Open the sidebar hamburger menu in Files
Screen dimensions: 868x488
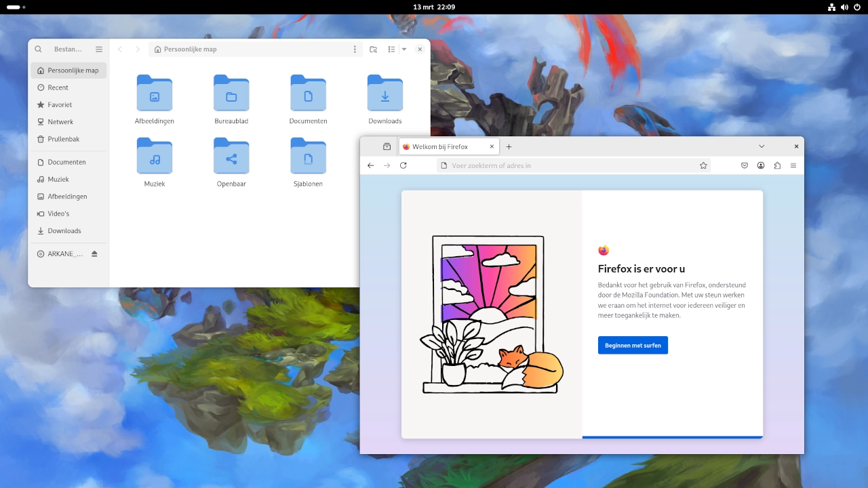click(x=99, y=49)
